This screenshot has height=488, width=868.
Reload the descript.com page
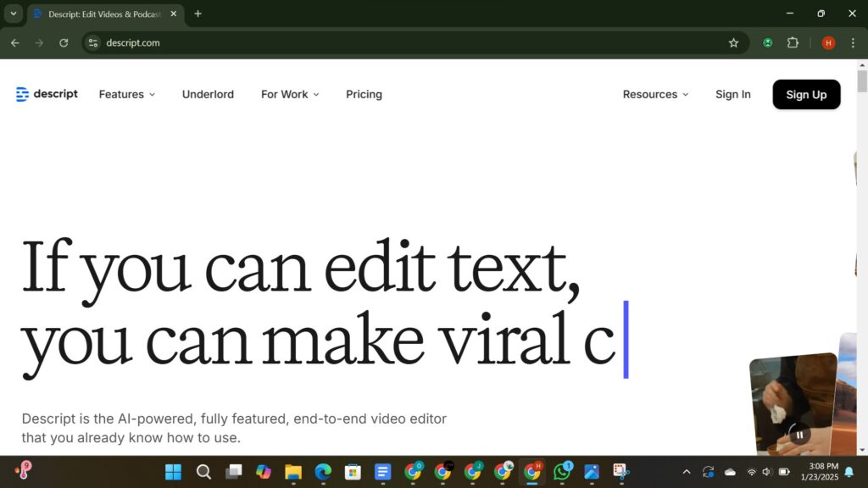pyautogui.click(x=64, y=42)
